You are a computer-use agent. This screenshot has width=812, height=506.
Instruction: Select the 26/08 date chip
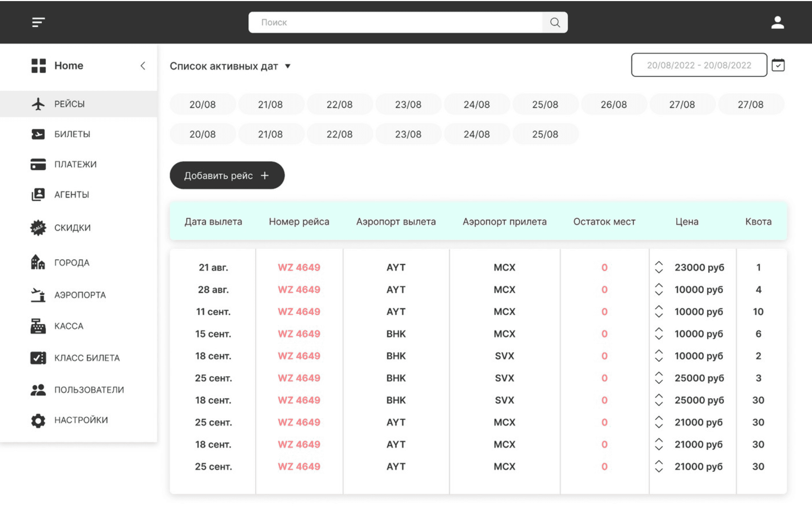click(x=614, y=104)
